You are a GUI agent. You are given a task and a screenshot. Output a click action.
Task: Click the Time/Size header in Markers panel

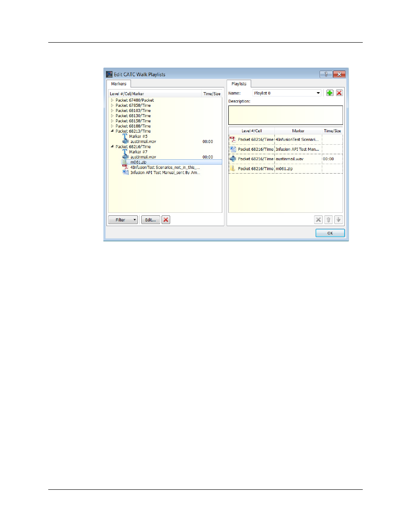[212, 93]
